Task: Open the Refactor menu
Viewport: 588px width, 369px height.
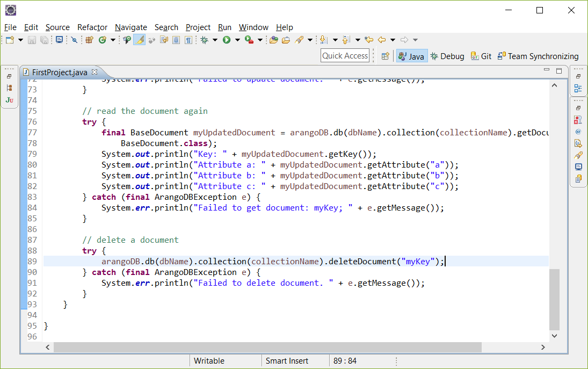Action: (92, 27)
